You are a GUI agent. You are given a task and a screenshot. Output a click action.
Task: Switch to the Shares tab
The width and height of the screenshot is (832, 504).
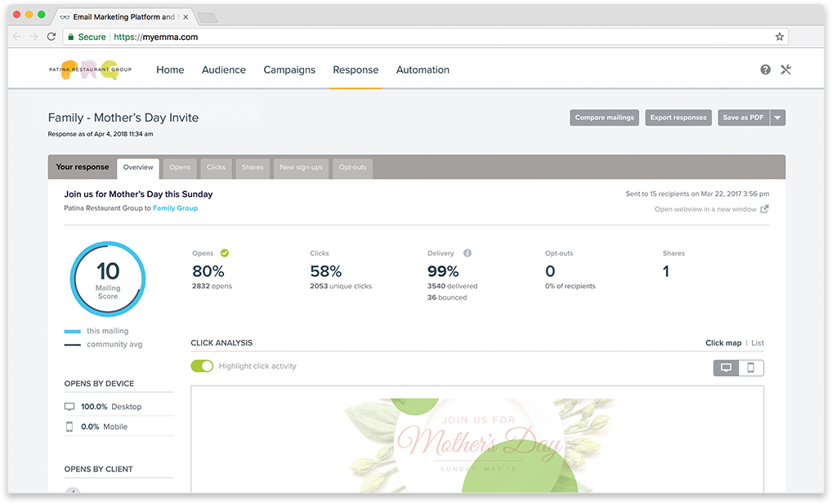(253, 167)
